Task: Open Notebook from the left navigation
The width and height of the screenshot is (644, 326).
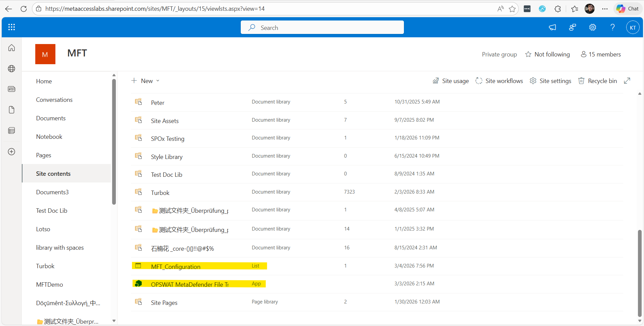Action: coord(49,136)
